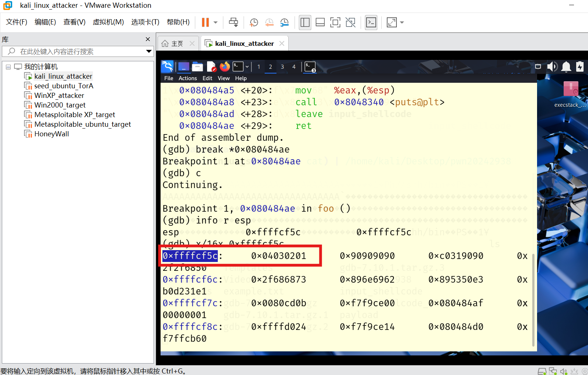Toggle the library sidebar view
Screen dimensions: 588x375
305,23
